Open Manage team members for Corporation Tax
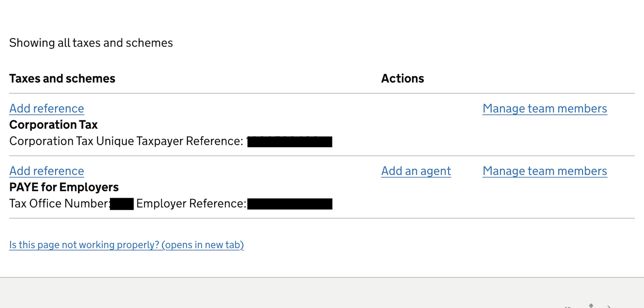The width and height of the screenshot is (644, 308). click(545, 109)
